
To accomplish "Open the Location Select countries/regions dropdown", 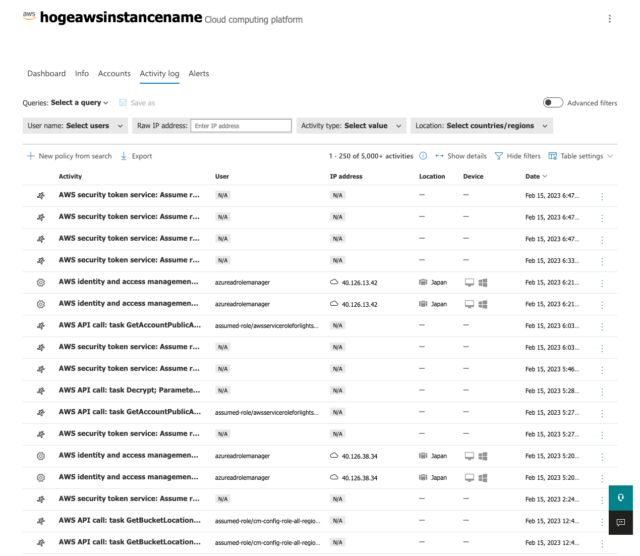I will (x=482, y=126).
